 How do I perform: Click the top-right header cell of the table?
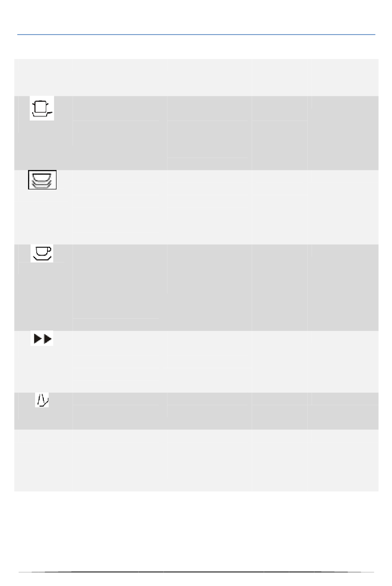click(343, 78)
